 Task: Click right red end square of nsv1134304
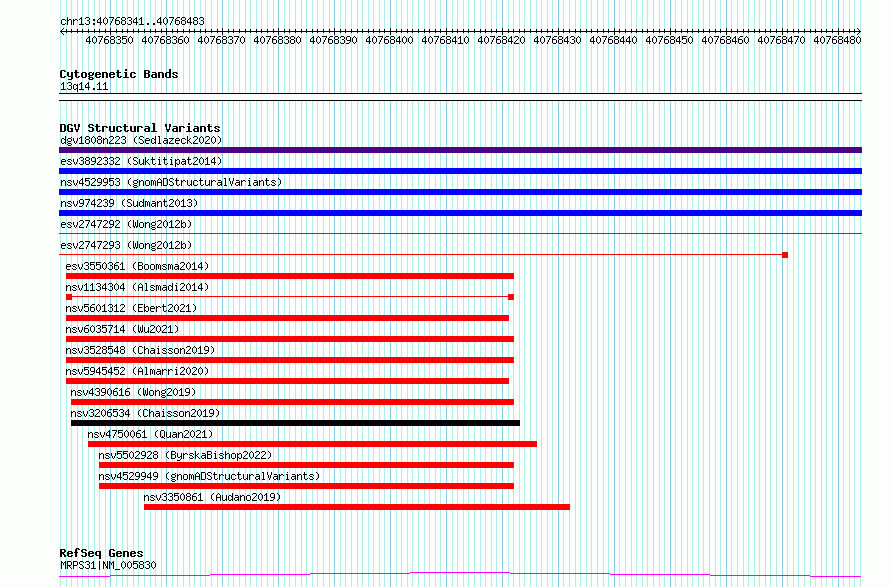pos(511,297)
